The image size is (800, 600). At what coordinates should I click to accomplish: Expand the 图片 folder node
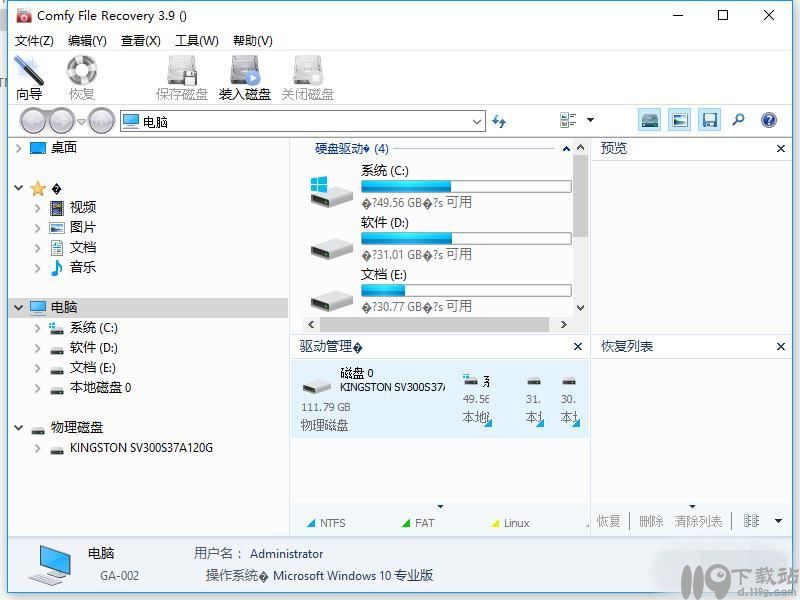37,228
